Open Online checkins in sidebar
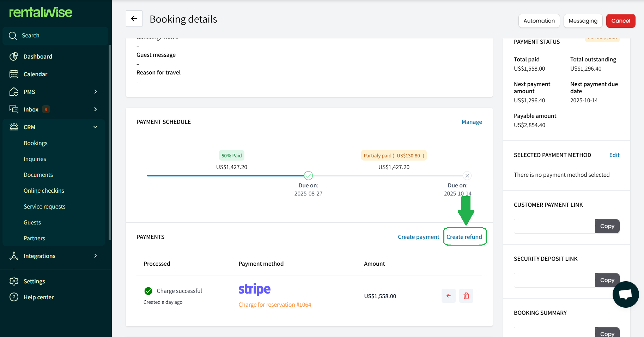 coord(44,191)
